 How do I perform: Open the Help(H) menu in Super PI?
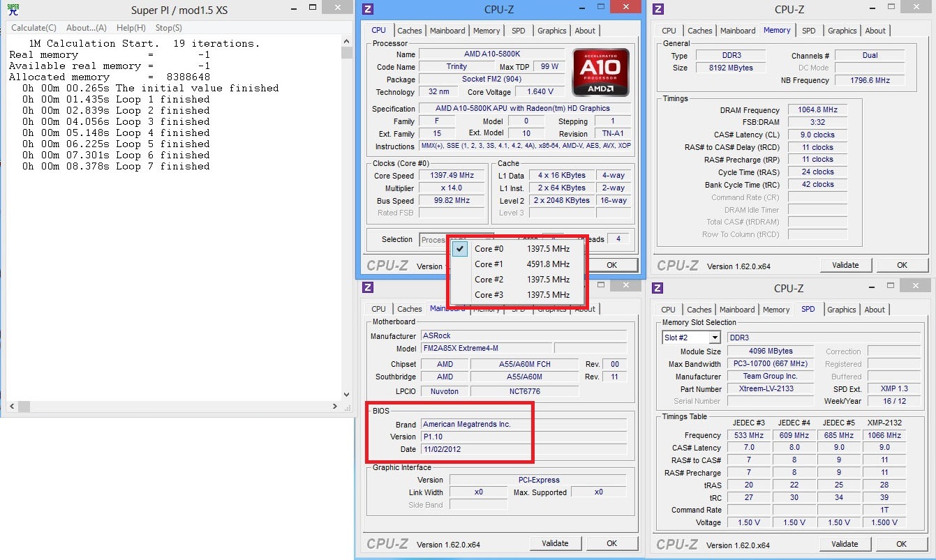point(131,28)
